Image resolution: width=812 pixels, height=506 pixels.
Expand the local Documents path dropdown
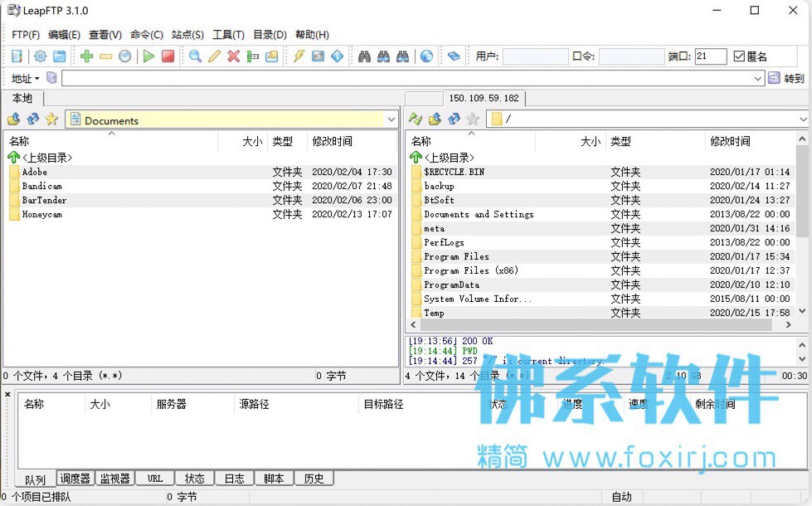[x=391, y=119]
